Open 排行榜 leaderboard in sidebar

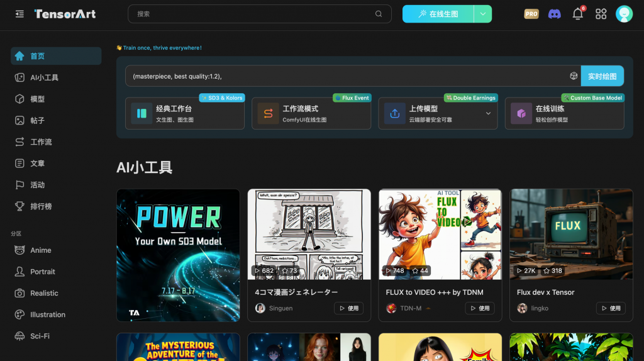(56, 206)
